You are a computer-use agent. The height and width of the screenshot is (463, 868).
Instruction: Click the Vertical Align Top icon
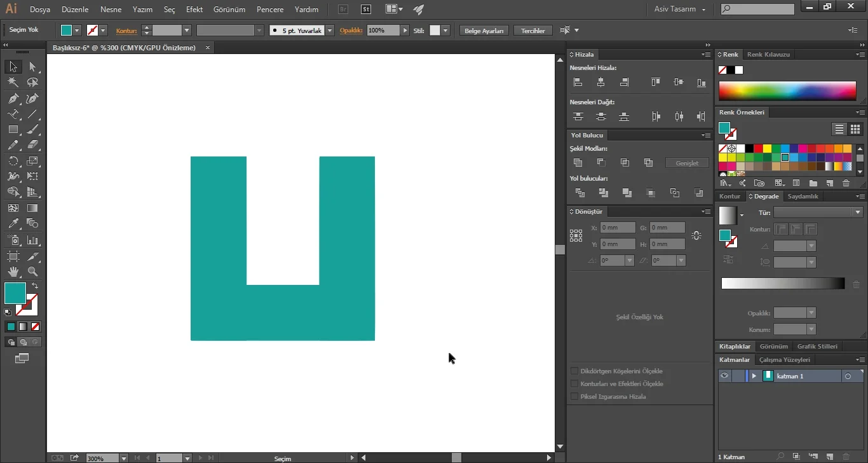coord(656,82)
